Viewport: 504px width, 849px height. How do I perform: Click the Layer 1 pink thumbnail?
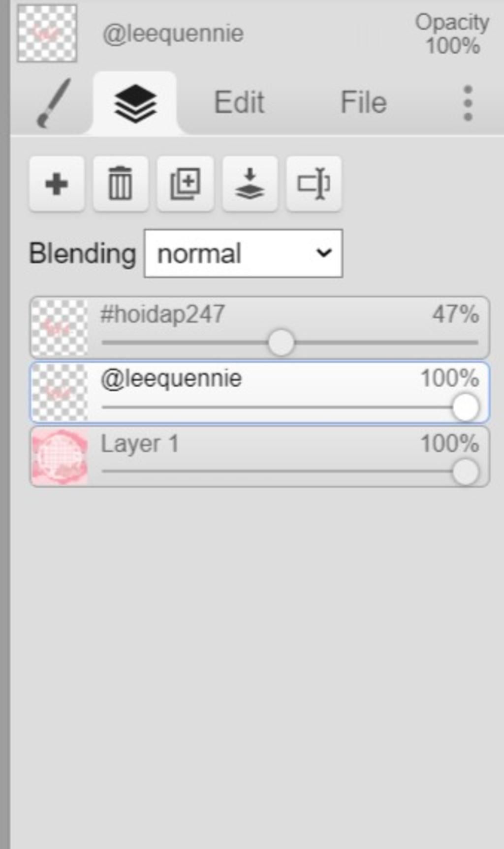click(x=60, y=457)
